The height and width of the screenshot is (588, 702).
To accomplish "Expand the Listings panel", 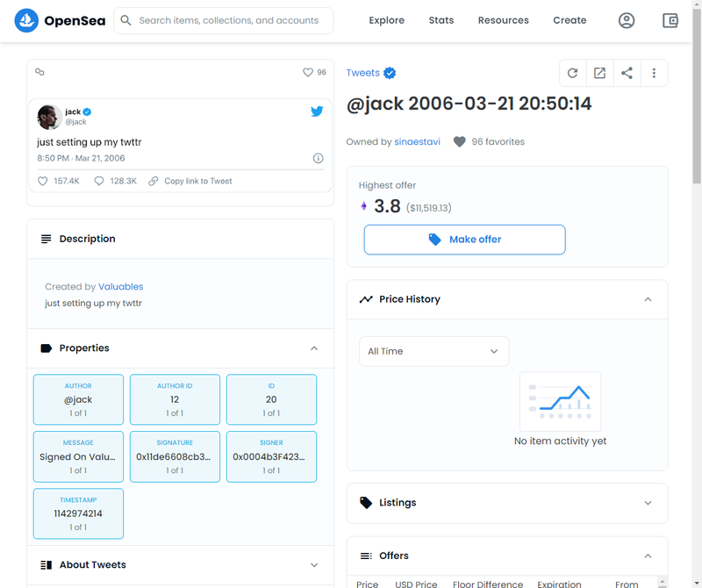I will tap(648, 503).
